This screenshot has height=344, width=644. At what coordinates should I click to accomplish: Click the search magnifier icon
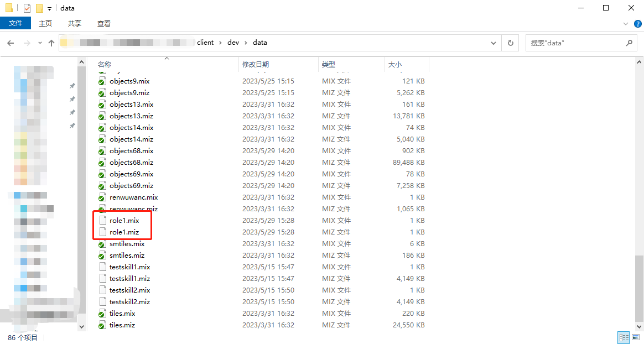tap(629, 43)
